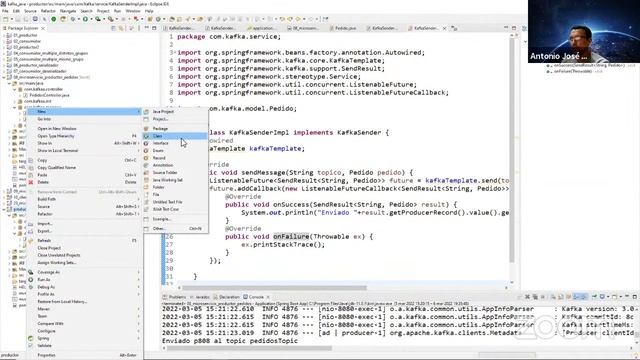The width and height of the screenshot is (640, 360).
Task: Click the Run As green icon
Action: click(x=31, y=280)
